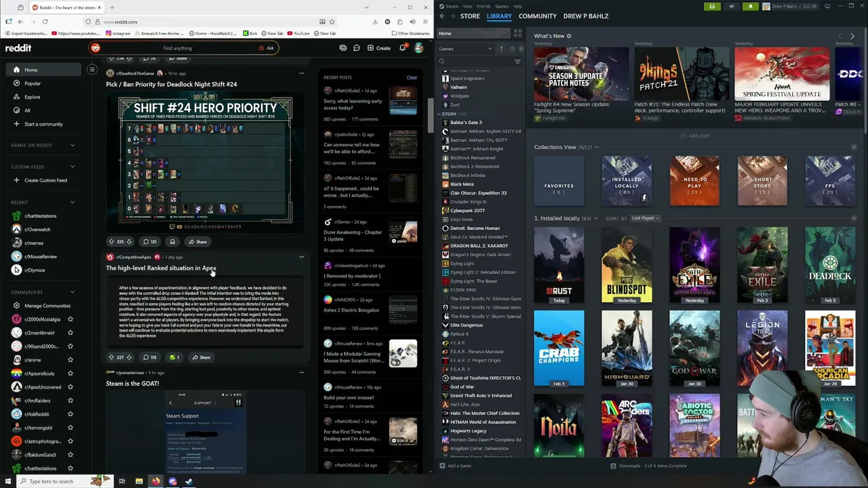Image resolution: width=868 pixels, height=488 pixels.
Task: Open Manage Communities link
Action: click(47, 306)
